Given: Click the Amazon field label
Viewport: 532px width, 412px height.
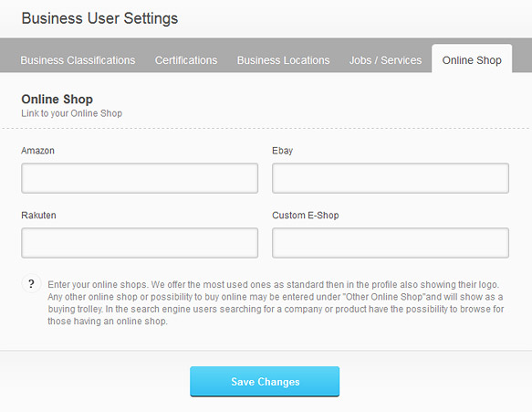Looking at the screenshot, I should (37, 151).
